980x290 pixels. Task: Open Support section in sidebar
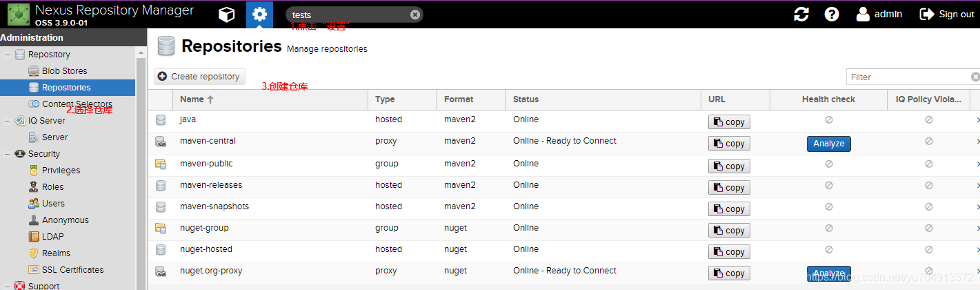coord(43,286)
